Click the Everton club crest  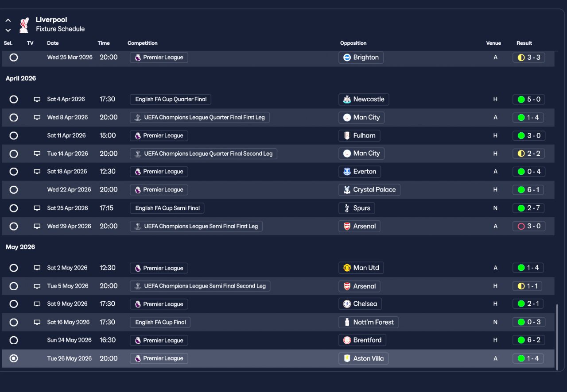click(x=347, y=172)
